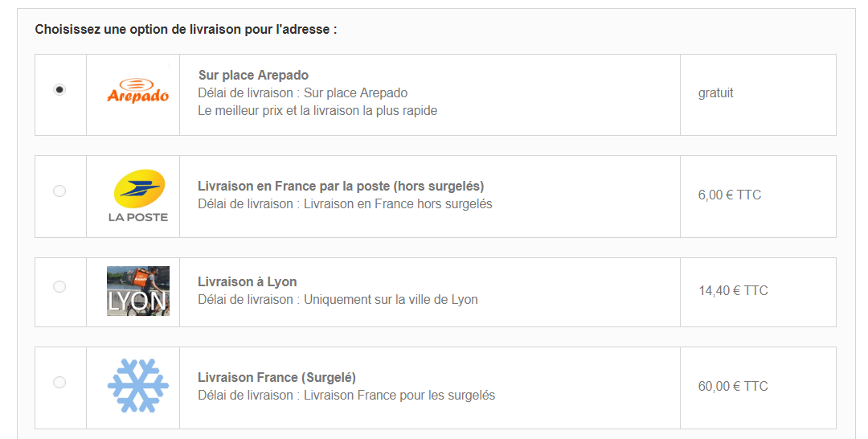Click "Uniquement sur la ville de Lyon" text
The image size is (868, 439).
[391, 300]
